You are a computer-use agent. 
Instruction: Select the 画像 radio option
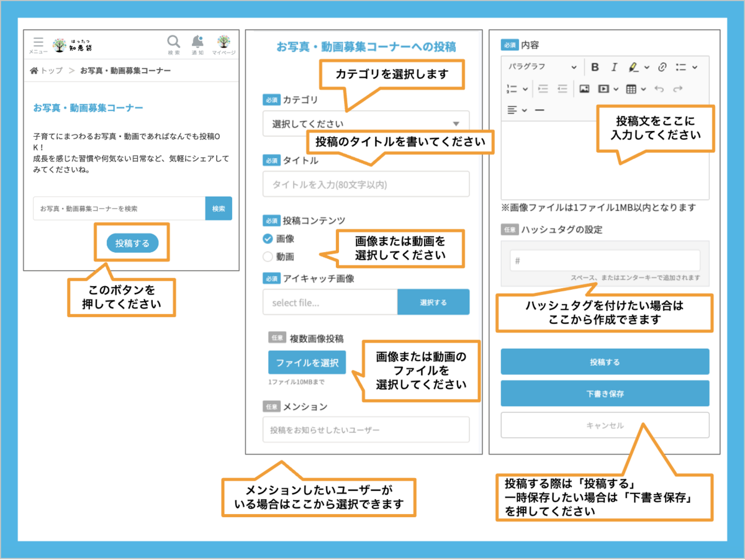point(268,239)
